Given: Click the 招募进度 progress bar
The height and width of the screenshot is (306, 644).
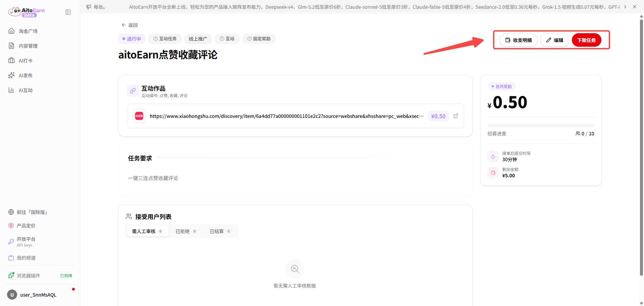Looking at the screenshot, I should [x=541, y=126].
